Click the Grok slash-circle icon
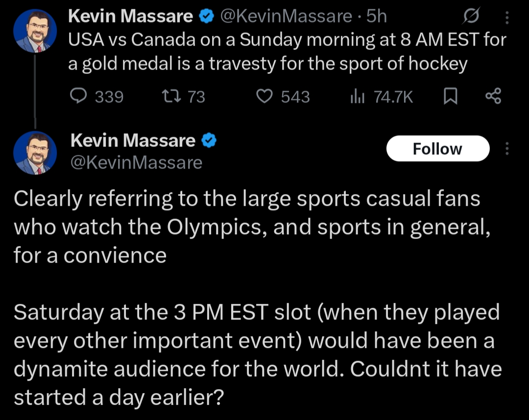 point(472,18)
